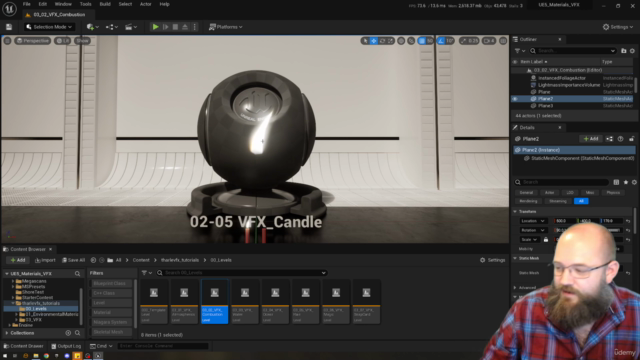Select the viewport Select tool arrow
The image size is (640, 360).
tap(365, 41)
